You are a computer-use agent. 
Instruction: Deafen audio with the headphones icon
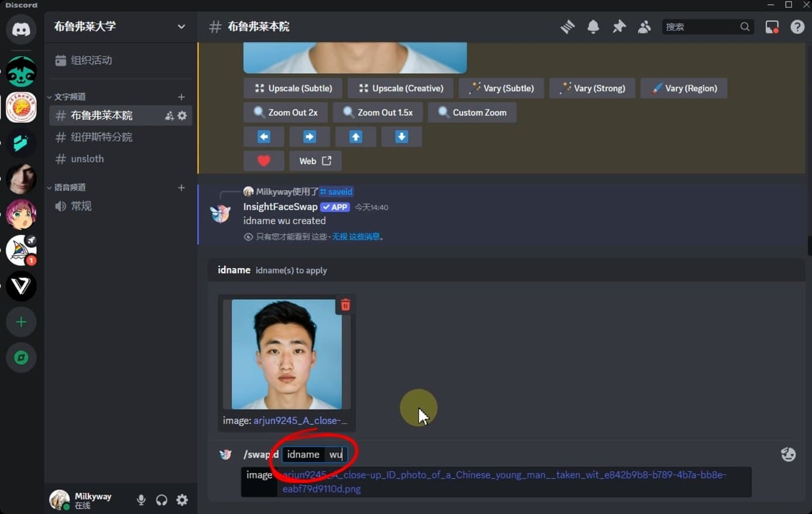pyautogui.click(x=162, y=499)
